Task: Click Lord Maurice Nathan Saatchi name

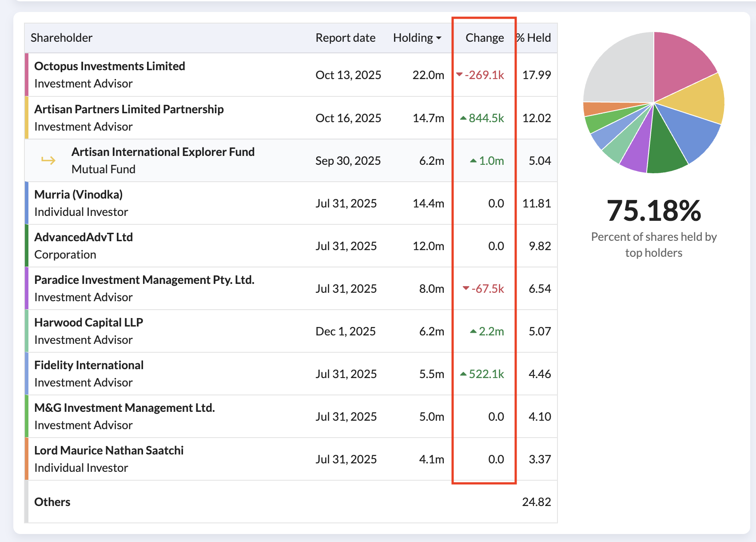Action: tap(109, 450)
